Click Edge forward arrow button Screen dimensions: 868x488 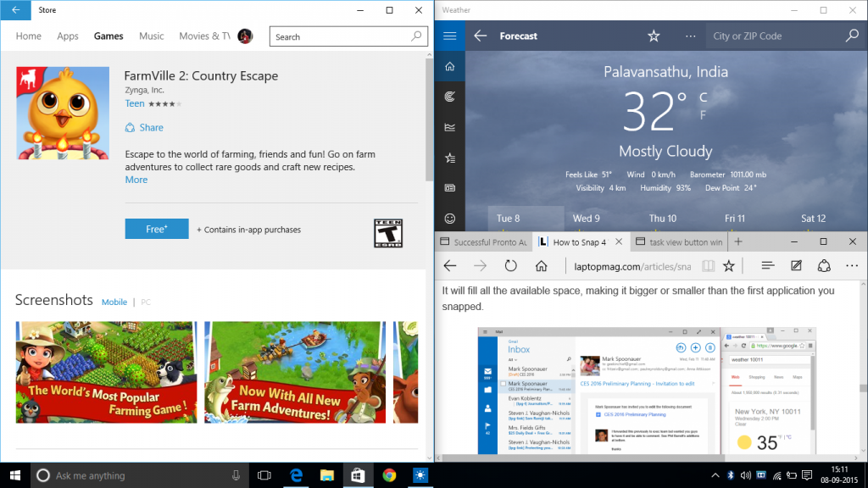[x=480, y=266]
